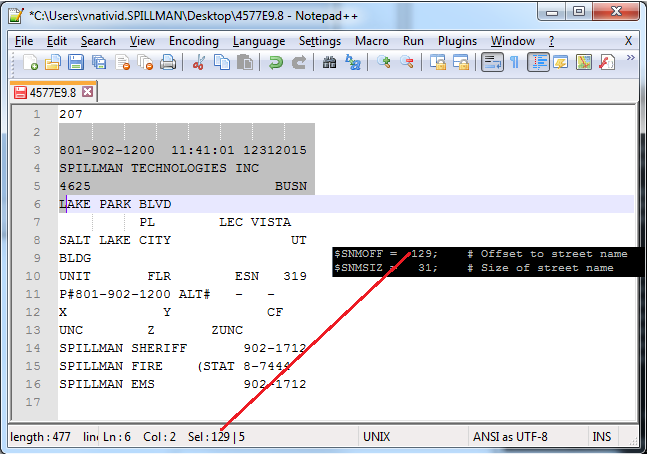Click 'LEC VISTA' text on line 7
Image resolution: width=647 pixels, height=454 pixels.
point(255,222)
